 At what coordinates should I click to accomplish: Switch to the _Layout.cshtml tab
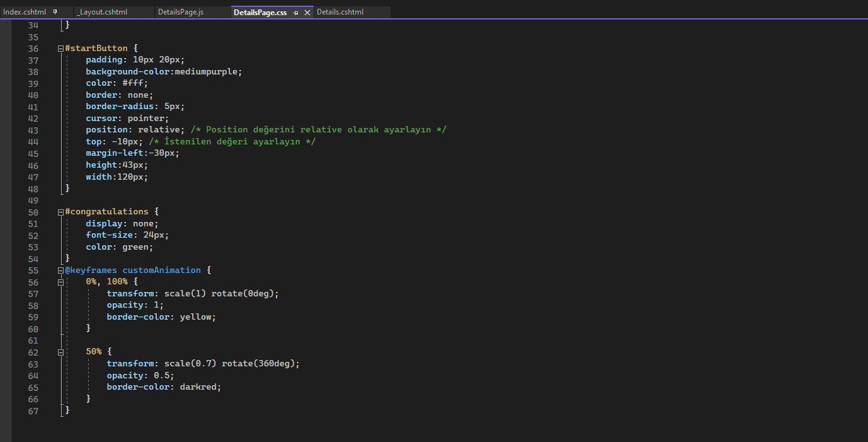pyautogui.click(x=113, y=11)
